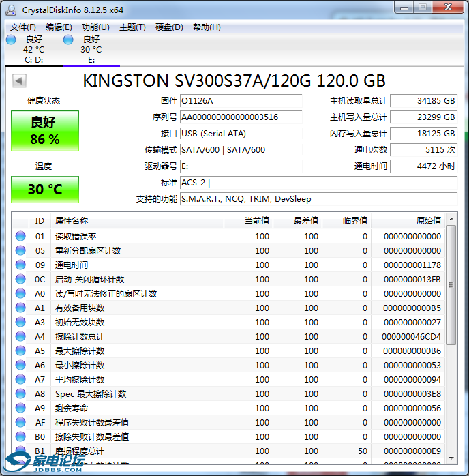Select the E: disk tab at 30 °C
The width and height of the screenshot is (469, 476).
click(x=91, y=50)
